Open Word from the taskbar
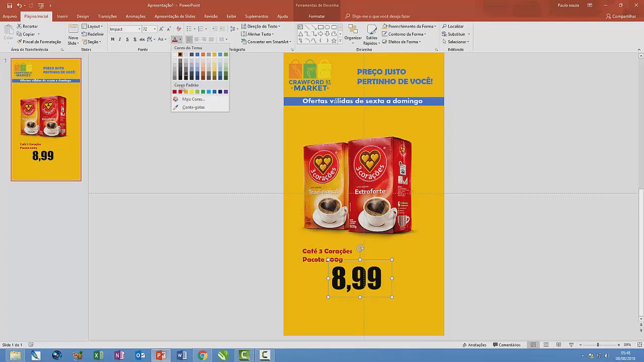The height and width of the screenshot is (362, 644). coord(182,355)
